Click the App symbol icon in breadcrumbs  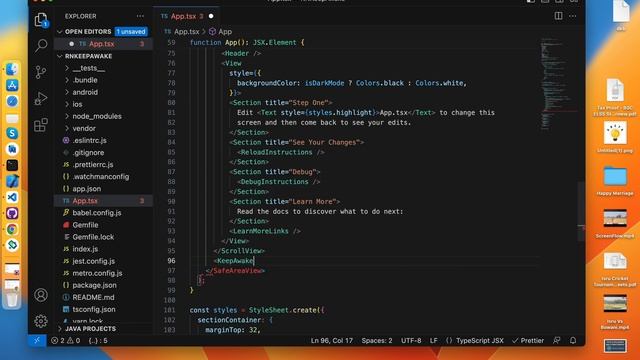(212, 31)
